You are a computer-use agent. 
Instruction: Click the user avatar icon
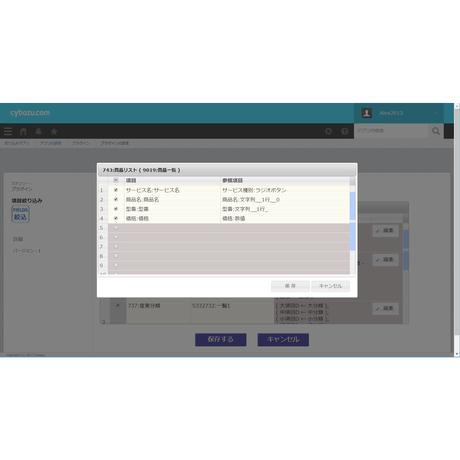click(x=367, y=113)
